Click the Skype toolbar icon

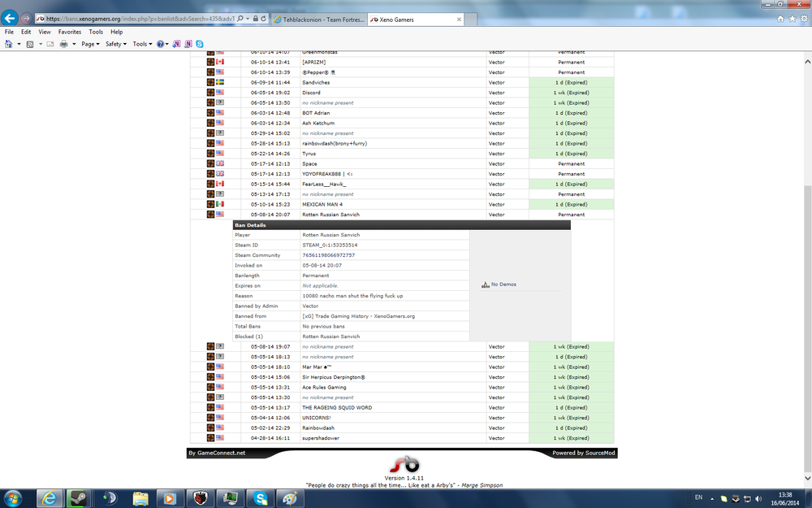(200, 44)
